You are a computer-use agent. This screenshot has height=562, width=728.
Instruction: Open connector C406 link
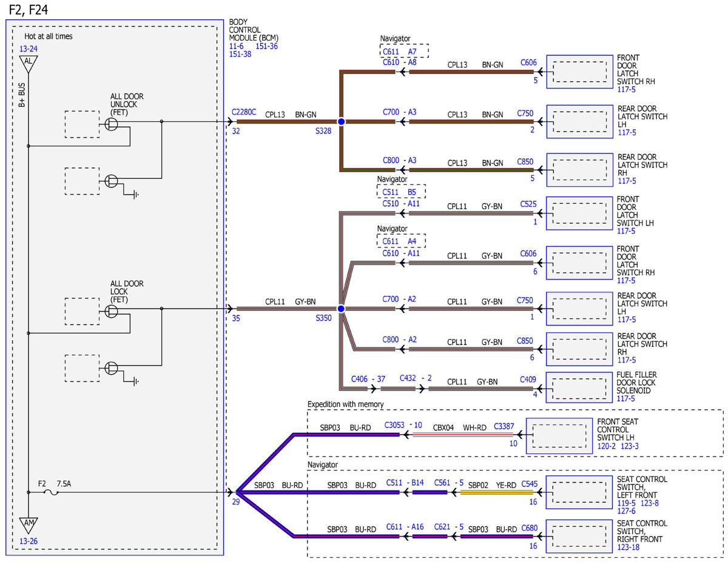click(360, 379)
